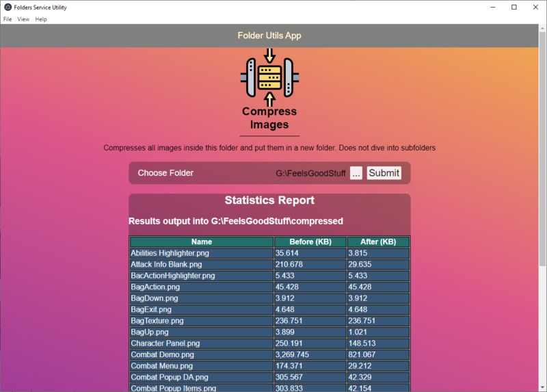The height and width of the screenshot is (392, 547).
Task: Select the Combat Popup DA.png cell
Action: coord(201,377)
